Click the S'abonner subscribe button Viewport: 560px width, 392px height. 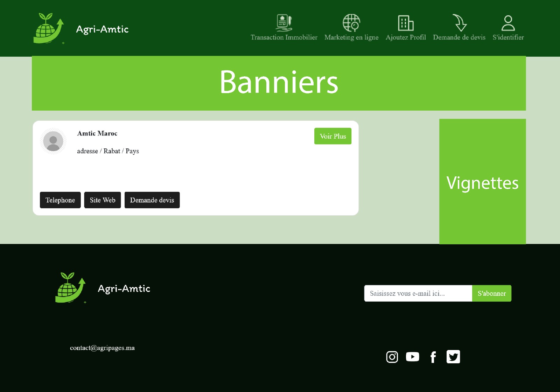click(492, 293)
